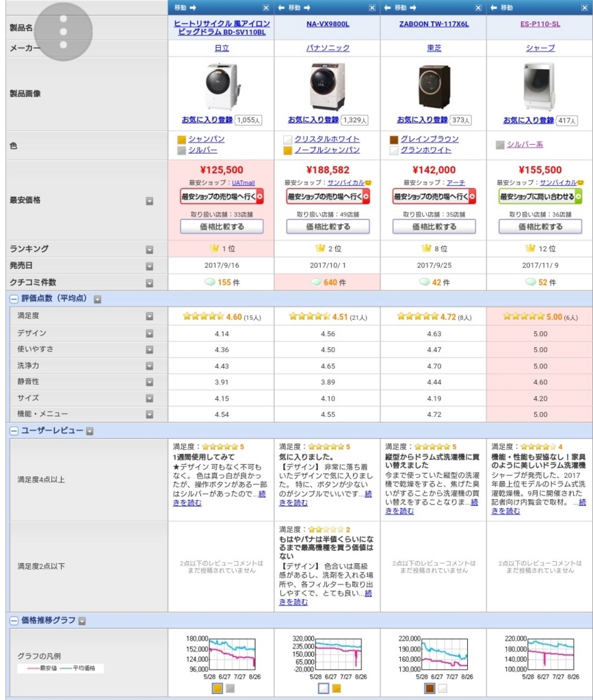This screenshot has width=593, height=700.
Task: Open dropdown next to ユーザーレビュー heading
Action: point(90,431)
